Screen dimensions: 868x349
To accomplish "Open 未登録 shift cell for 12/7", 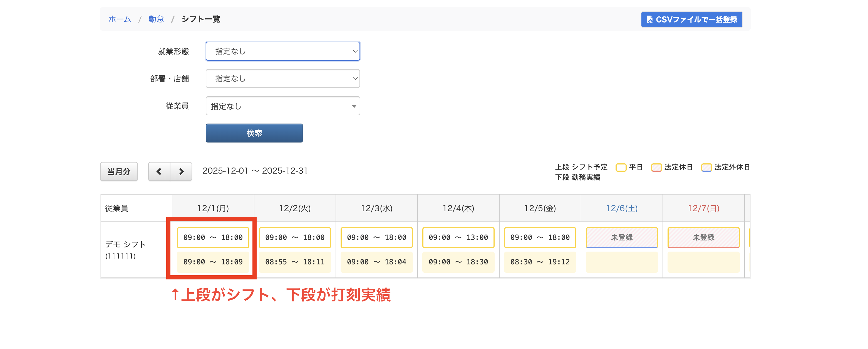I will [704, 238].
